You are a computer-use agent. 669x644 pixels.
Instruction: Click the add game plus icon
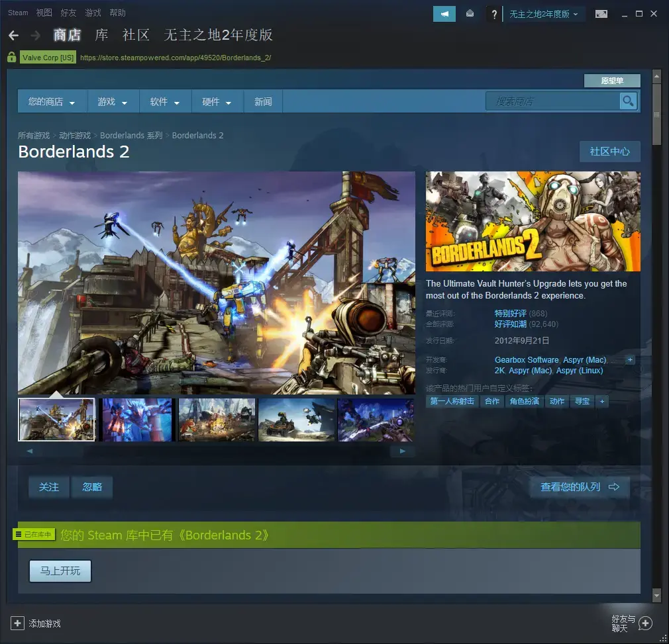tap(17, 623)
